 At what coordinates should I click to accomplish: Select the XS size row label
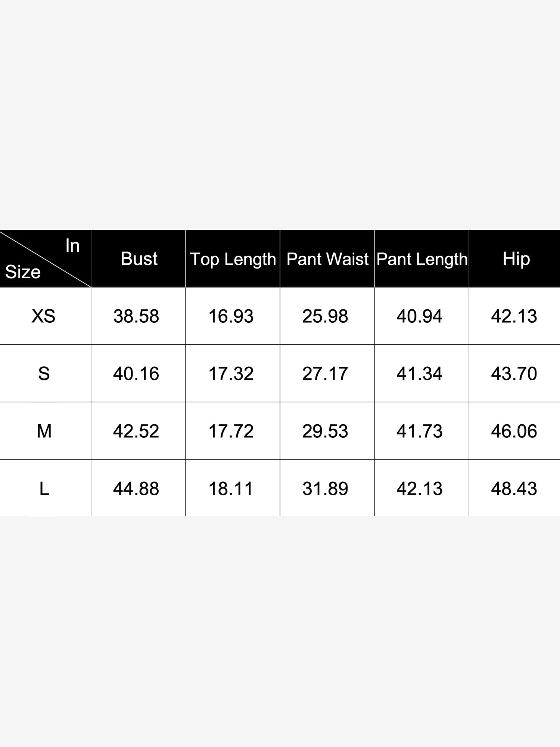43,316
